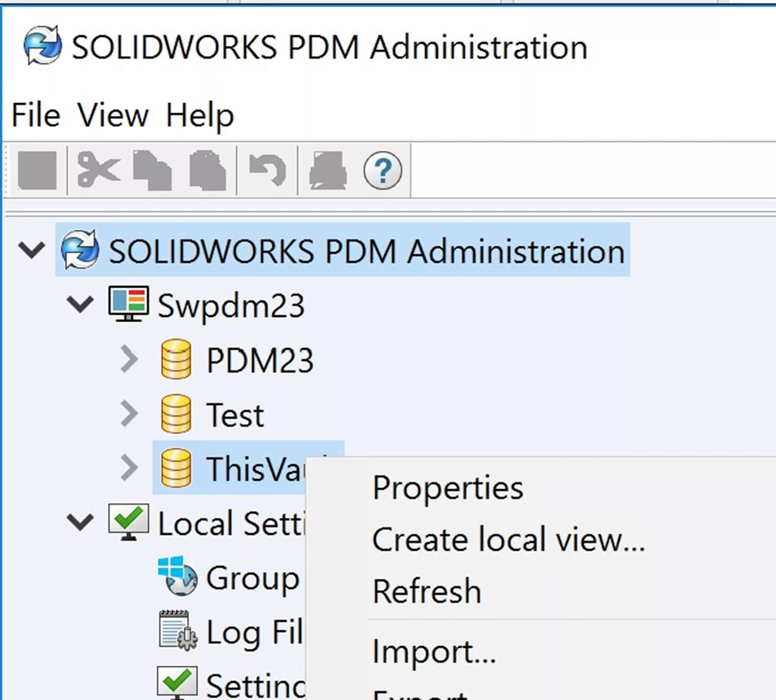
Task: Click the greyed-out save toolbar button
Action: click(x=37, y=170)
